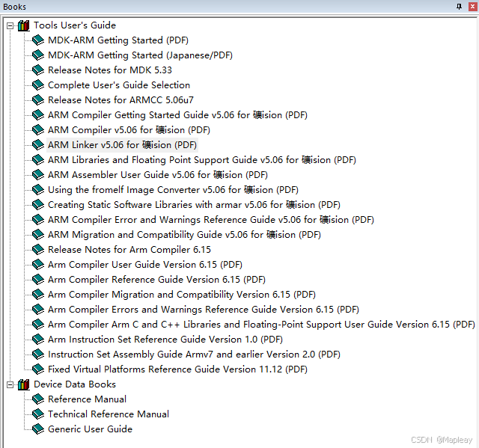Open ARM Assembler User Guide v5.06
The height and width of the screenshot is (448, 479).
158,175
